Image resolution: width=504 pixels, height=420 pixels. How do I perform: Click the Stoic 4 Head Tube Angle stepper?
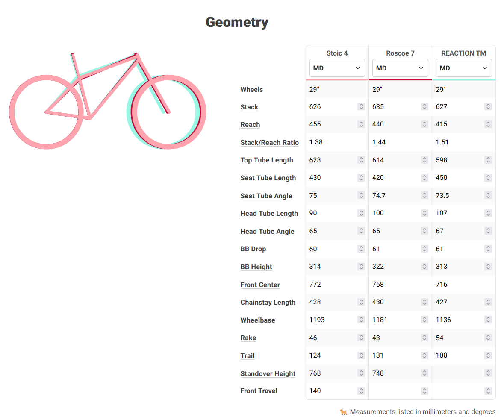(361, 231)
